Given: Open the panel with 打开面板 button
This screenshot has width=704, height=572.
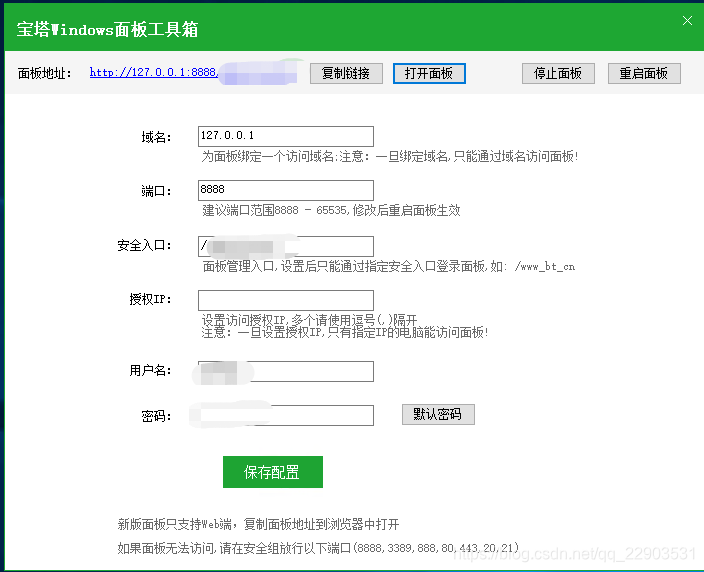Looking at the screenshot, I should [429, 73].
